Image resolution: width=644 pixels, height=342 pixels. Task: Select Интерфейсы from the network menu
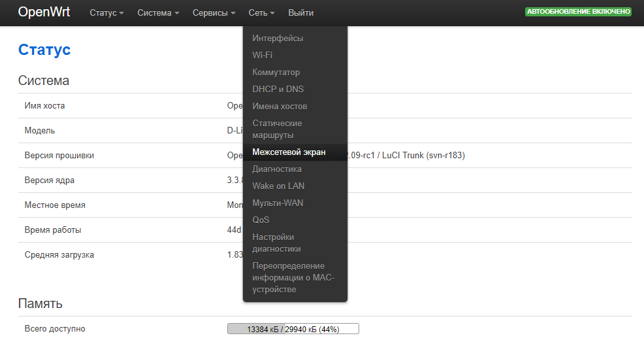point(295,38)
